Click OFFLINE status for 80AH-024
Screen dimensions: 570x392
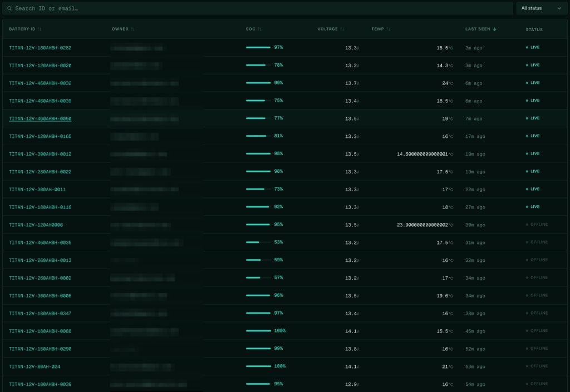pyautogui.click(x=537, y=366)
